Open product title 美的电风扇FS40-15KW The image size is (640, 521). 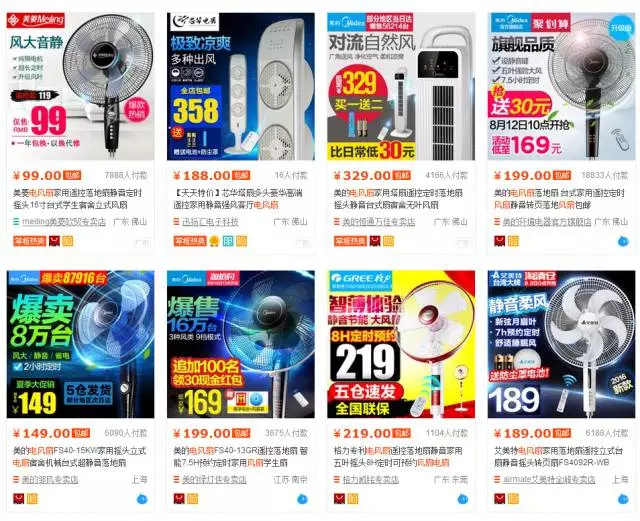[80, 457]
